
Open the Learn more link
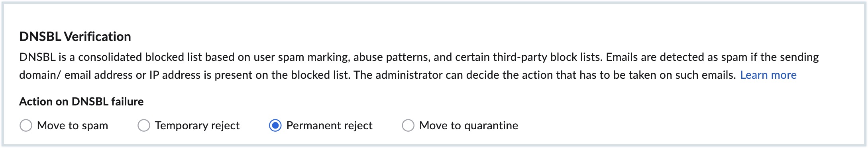(768, 75)
